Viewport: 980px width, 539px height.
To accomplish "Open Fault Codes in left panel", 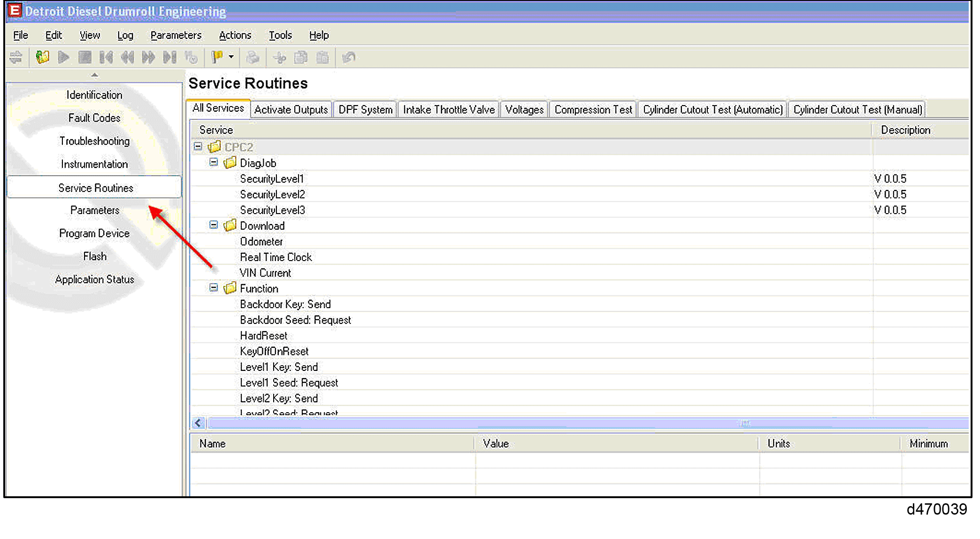I will [x=94, y=118].
